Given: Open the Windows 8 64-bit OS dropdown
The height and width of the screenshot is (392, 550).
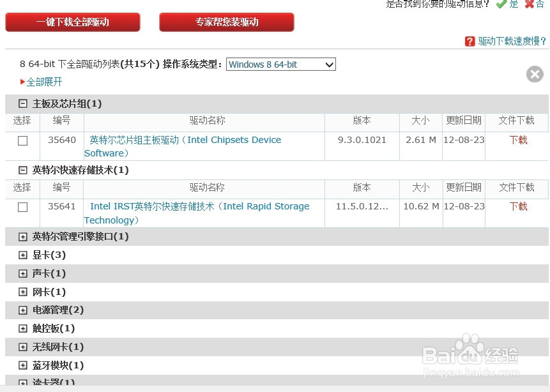Looking at the screenshot, I should 281,64.
